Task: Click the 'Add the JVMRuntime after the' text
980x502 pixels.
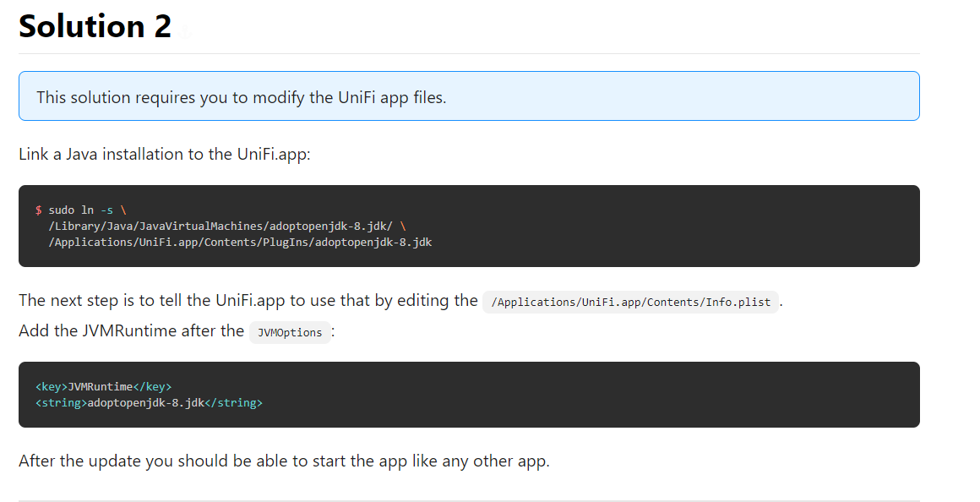Action: pyautogui.click(x=131, y=331)
